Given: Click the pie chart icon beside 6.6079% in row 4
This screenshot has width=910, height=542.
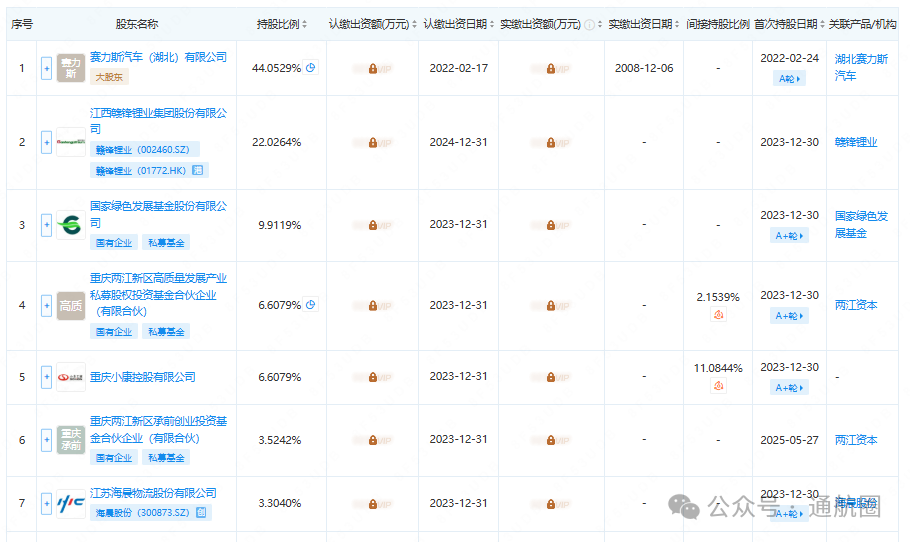Looking at the screenshot, I should coord(310,305).
